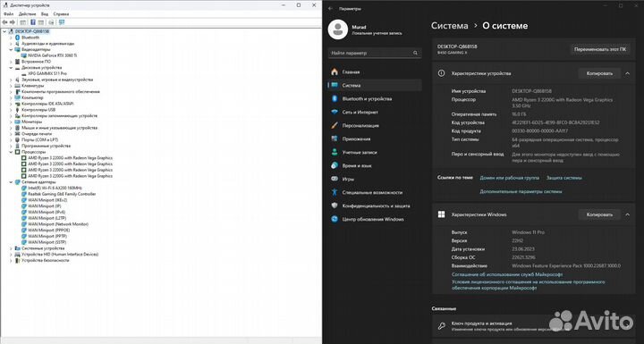The height and width of the screenshot is (344, 644).
Task: Click in the Найти параметр search field
Action: [x=375, y=53]
